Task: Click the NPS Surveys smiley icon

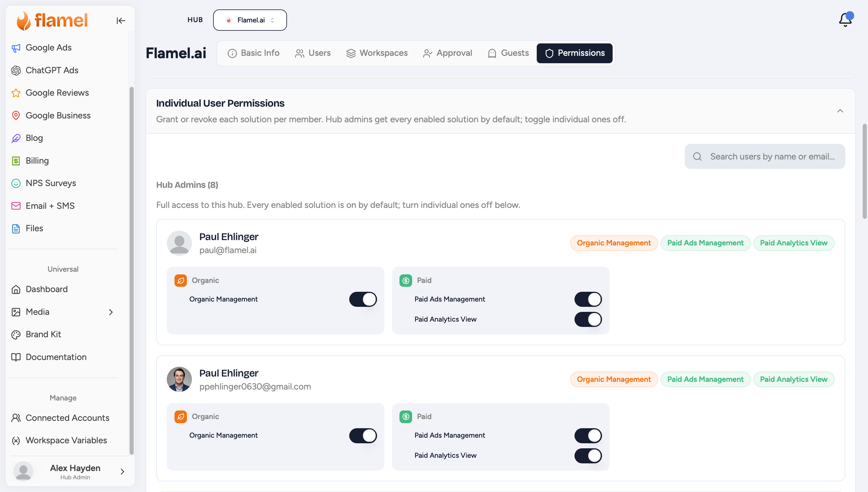Action: pyautogui.click(x=16, y=183)
